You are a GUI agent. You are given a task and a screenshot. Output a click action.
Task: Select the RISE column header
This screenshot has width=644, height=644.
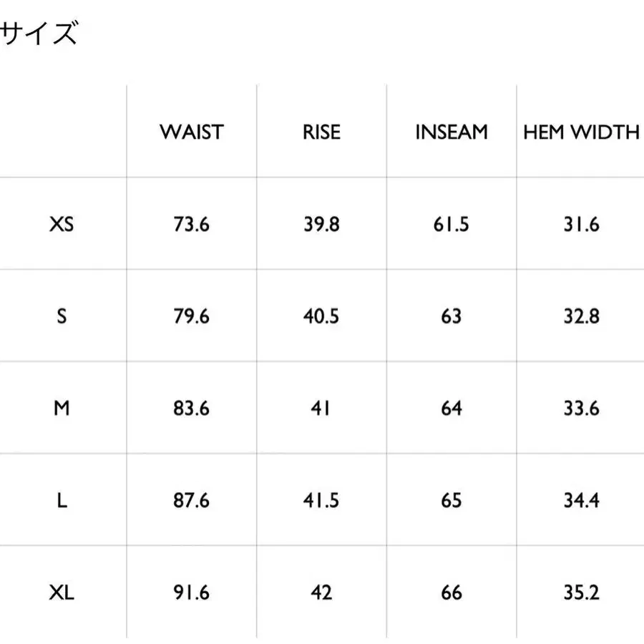click(321, 132)
